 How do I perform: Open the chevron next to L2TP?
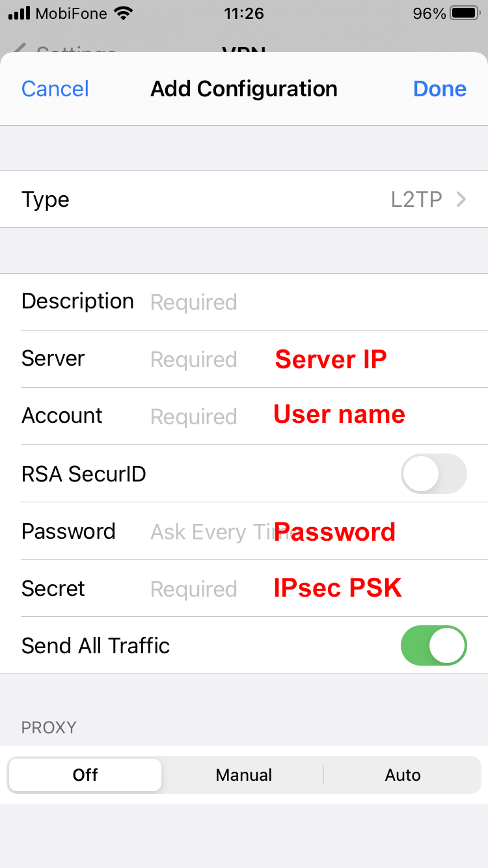461,199
